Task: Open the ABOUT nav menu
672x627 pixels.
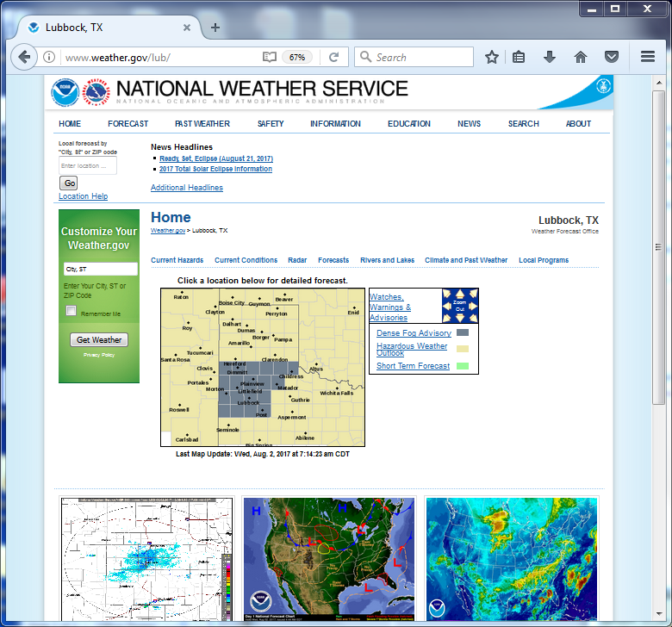Action: pos(578,124)
